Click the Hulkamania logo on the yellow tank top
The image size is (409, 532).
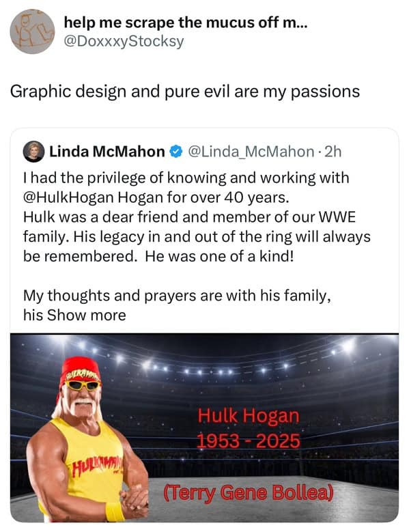click(97, 466)
